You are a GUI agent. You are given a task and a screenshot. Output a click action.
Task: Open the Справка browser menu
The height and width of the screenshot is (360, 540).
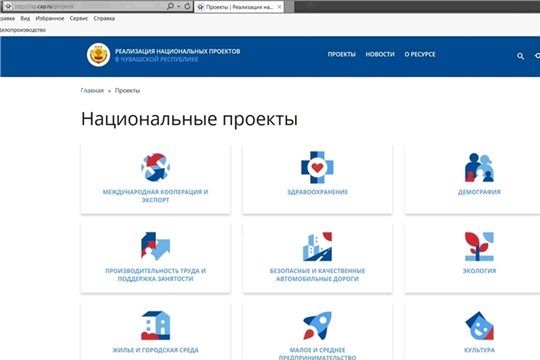104,18
